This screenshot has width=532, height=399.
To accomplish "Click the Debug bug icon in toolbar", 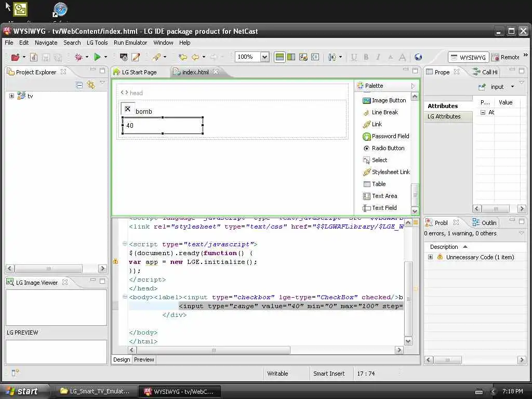I will click(x=79, y=57).
